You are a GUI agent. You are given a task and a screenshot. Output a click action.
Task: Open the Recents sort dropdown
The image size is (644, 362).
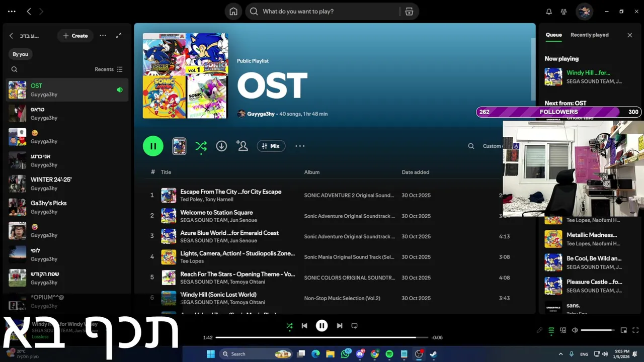tap(109, 69)
